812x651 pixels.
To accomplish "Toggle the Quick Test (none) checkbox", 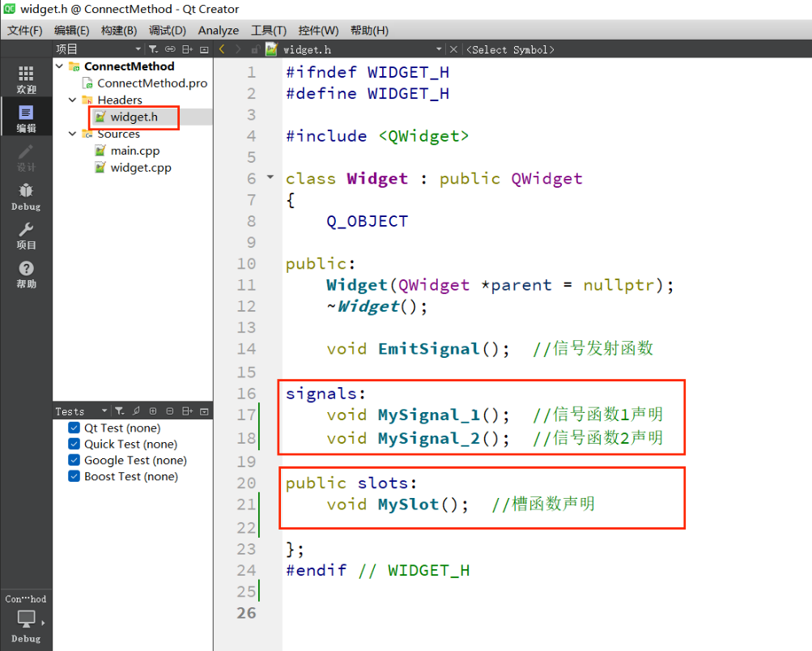I will tap(74, 444).
